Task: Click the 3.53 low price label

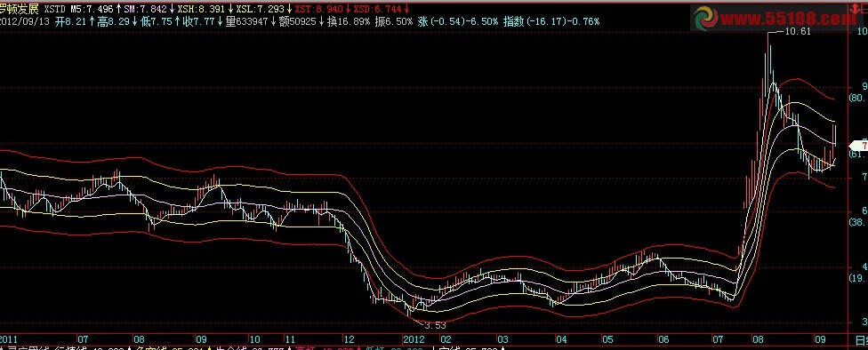Action: [435, 326]
